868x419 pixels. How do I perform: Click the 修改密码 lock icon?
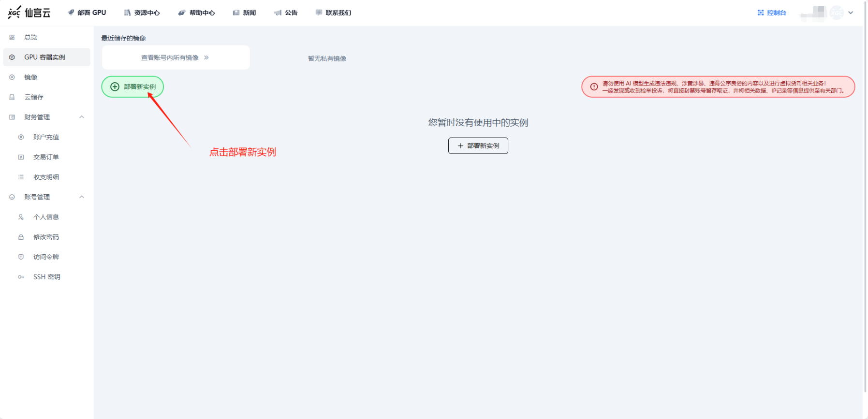pyautogui.click(x=21, y=237)
